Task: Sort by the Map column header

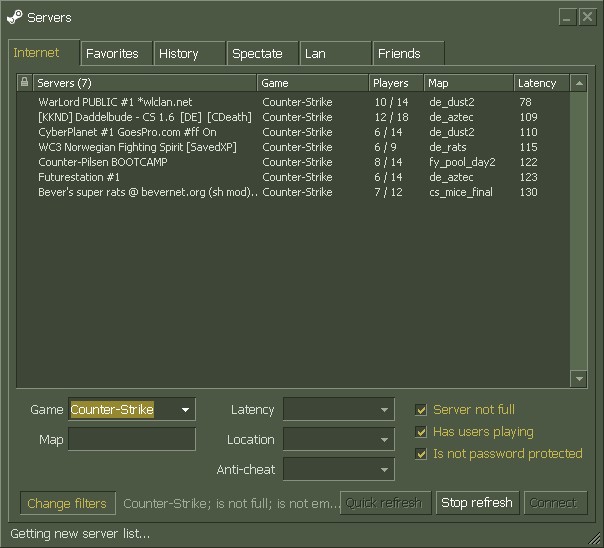Action: coord(468,83)
